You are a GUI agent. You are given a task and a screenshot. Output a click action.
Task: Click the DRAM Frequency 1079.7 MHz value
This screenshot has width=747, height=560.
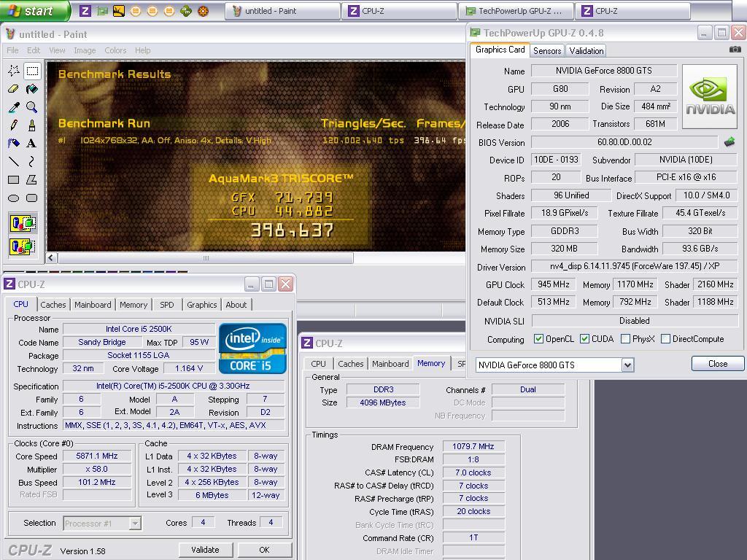[473, 447]
